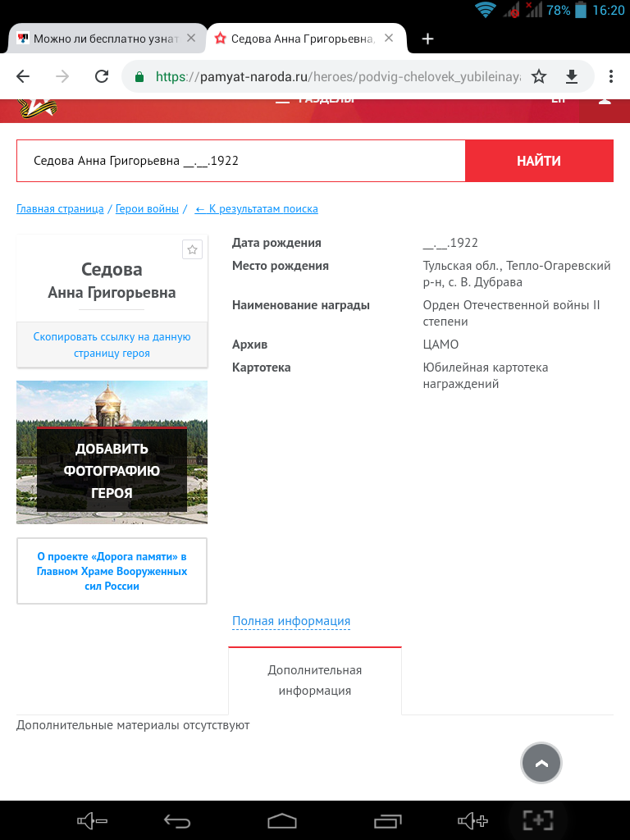Open 'Герои войны' breadcrumb link
The image size is (630, 840).
147,209
